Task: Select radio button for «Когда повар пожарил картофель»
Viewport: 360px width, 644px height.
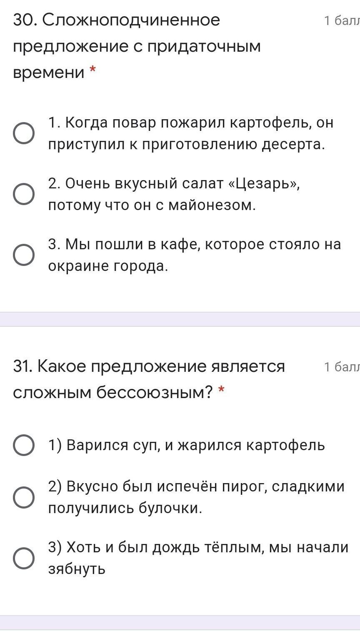Action: point(24,133)
